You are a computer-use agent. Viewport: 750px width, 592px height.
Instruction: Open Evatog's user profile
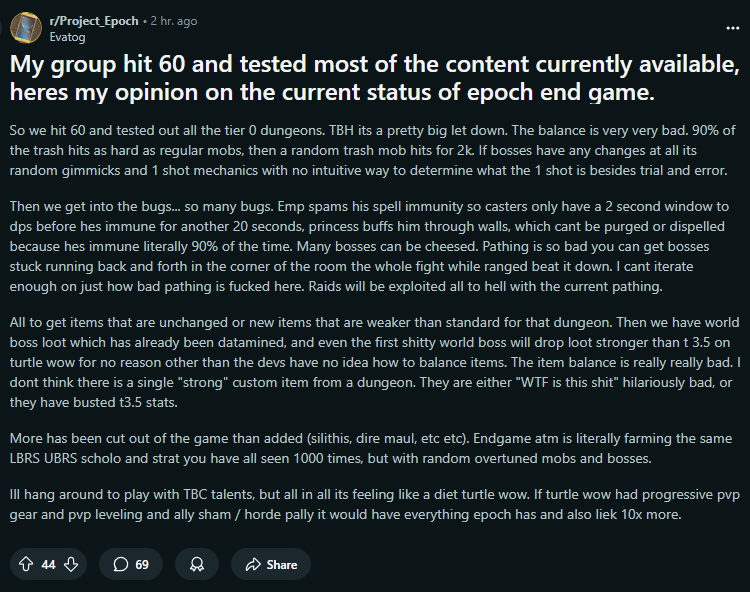[x=68, y=35]
